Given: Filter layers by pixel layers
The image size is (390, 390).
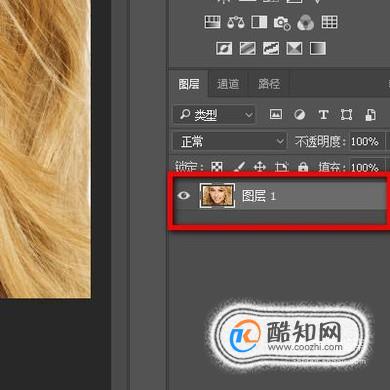Looking at the screenshot, I should pyautogui.click(x=276, y=115).
